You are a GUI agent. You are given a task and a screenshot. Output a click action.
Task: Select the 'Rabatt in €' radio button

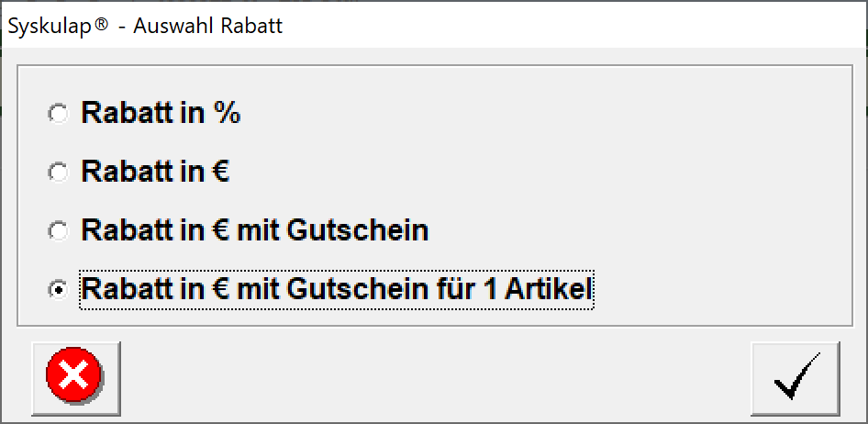pyautogui.click(x=58, y=173)
